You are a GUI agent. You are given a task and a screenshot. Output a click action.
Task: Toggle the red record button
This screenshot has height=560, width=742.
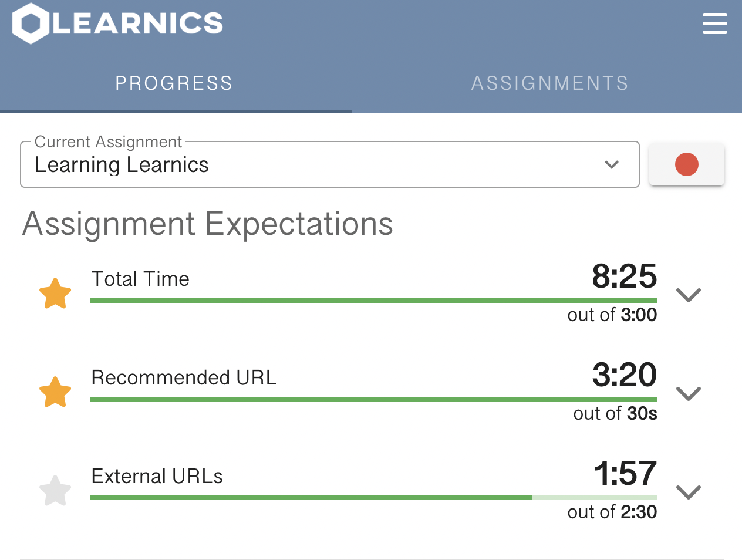coord(686,164)
